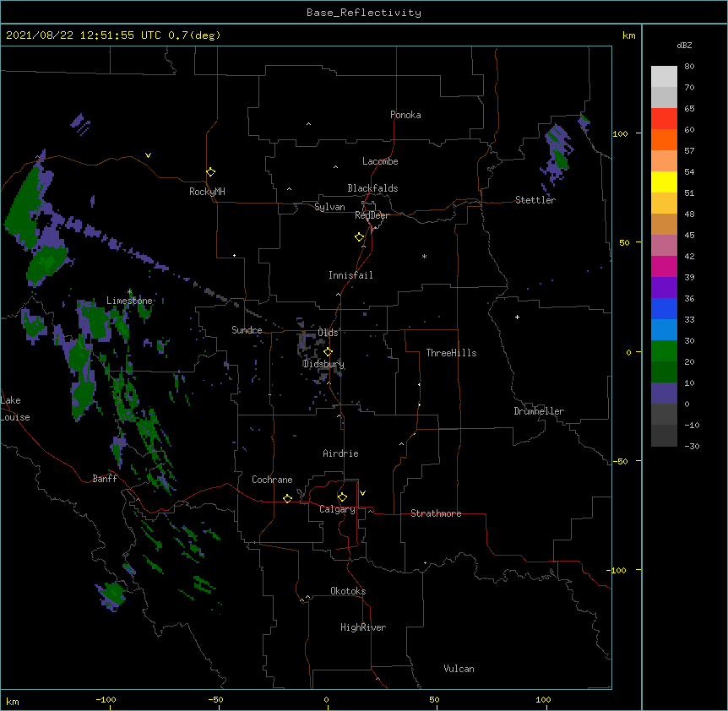Viewport: 728px width, 711px height.
Task: Select the Blackfalds label
Action: click(x=372, y=188)
